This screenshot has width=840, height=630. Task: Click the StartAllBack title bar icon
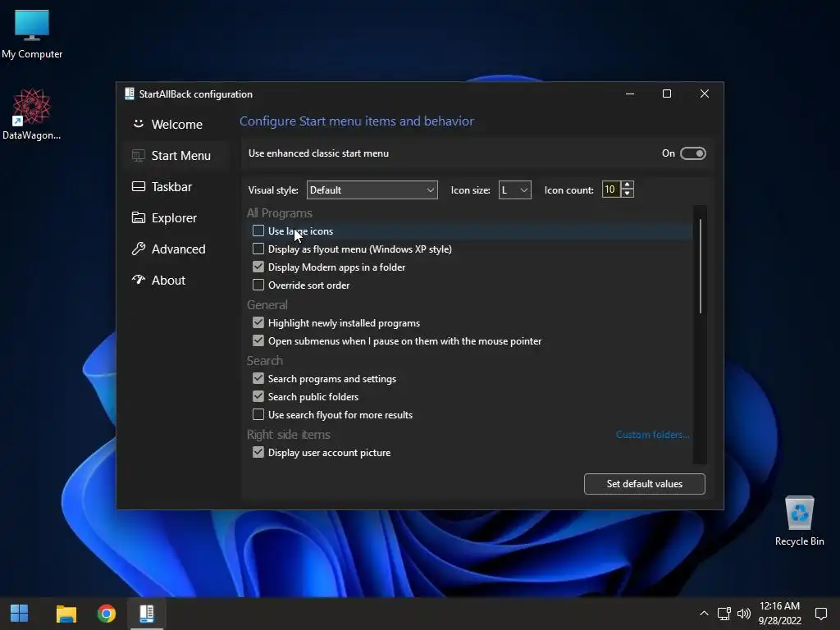point(129,94)
